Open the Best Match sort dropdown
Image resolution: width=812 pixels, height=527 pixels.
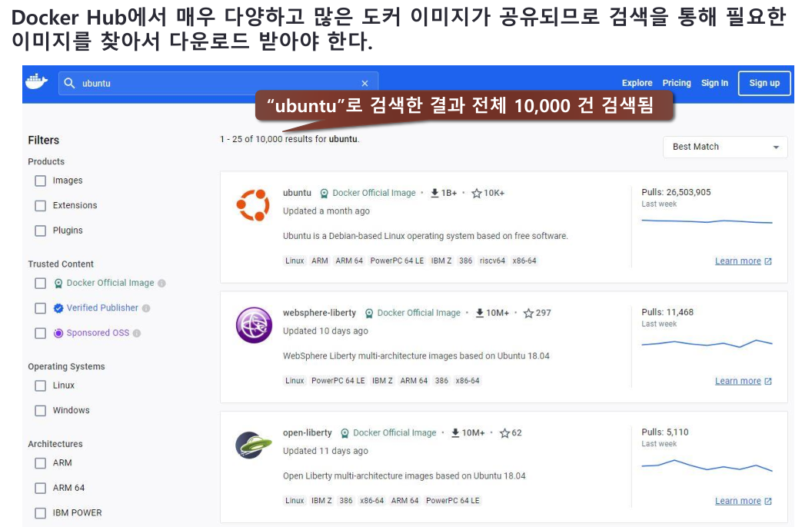point(725,147)
